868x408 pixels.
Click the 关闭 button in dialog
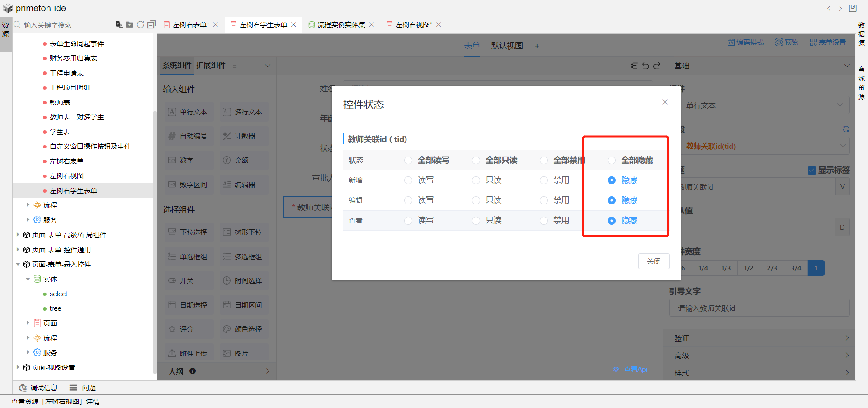pyautogui.click(x=653, y=261)
